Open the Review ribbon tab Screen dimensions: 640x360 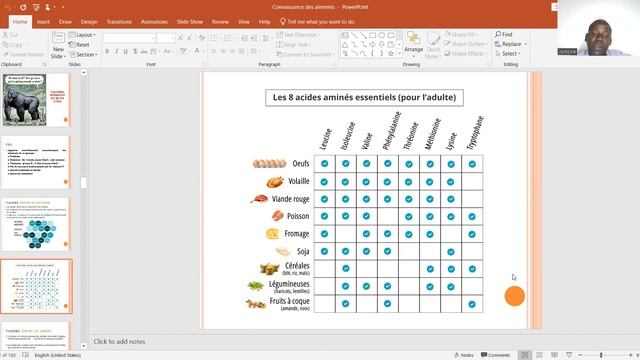coord(220,22)
